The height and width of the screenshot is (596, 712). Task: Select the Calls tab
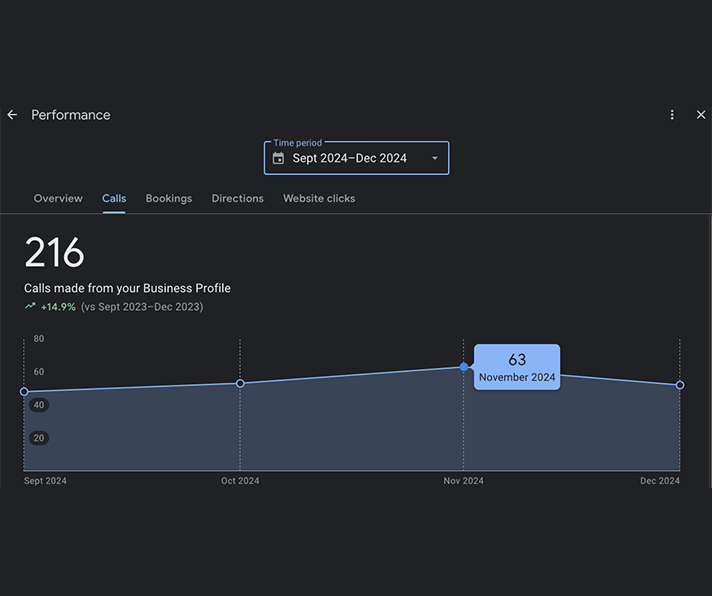coord(114,198)
